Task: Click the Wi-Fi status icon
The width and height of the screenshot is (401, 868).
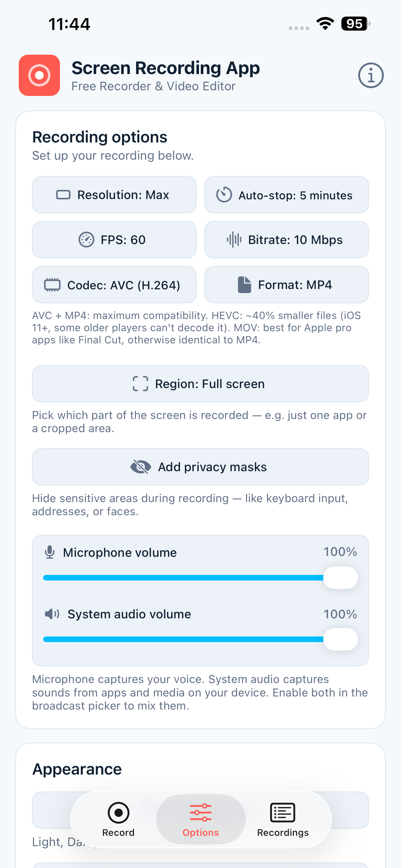Action: click(x=325, y=23)
